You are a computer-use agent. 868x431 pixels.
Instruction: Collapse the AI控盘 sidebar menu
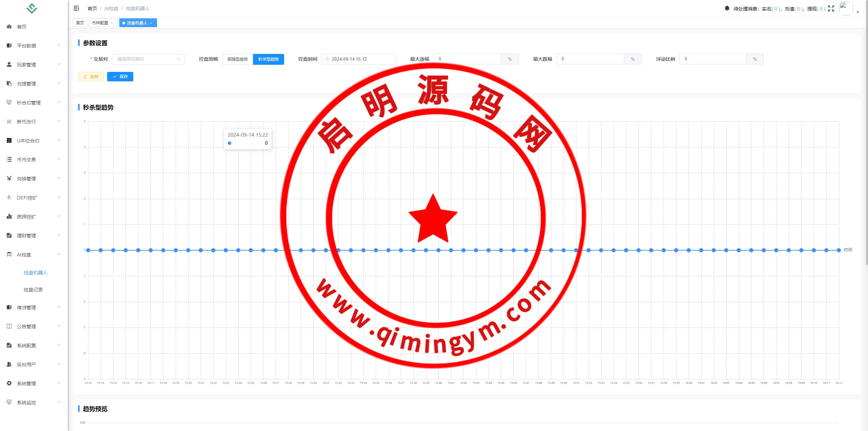point(34,254)
